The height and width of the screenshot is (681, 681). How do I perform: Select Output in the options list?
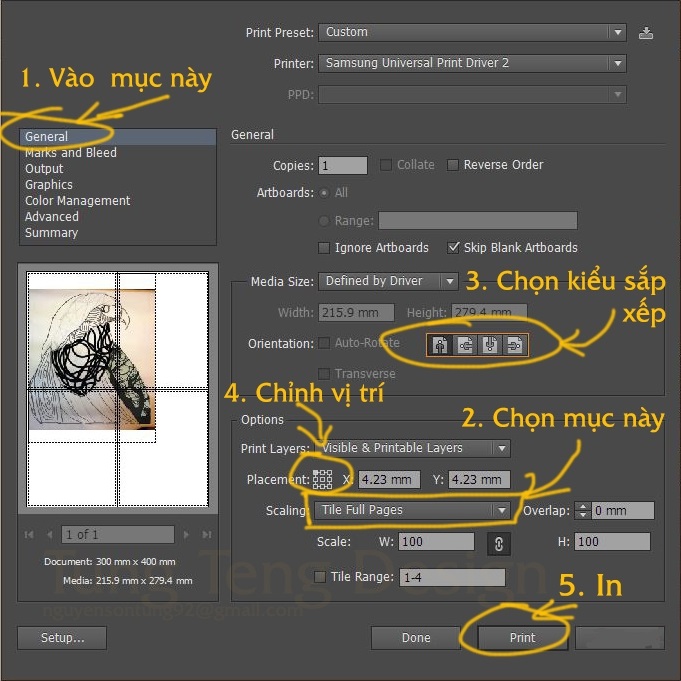tap(118, 169)
